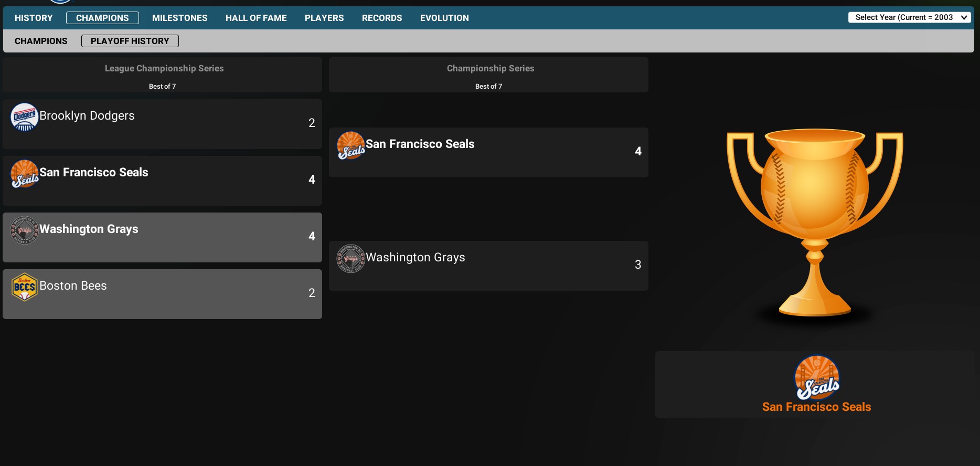
Task: Open the History tab
Action: 34,18
